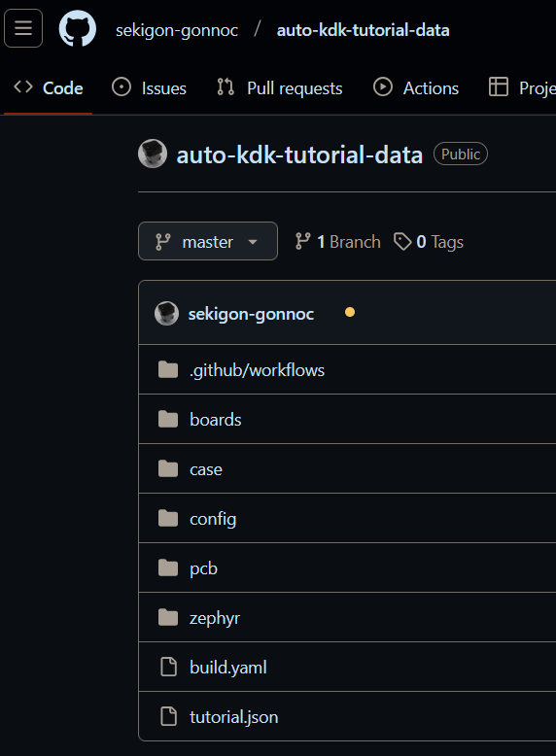Click the sekigon-gonnoc commit author avatar
556x756 pixels.
[x=166, y=314]
